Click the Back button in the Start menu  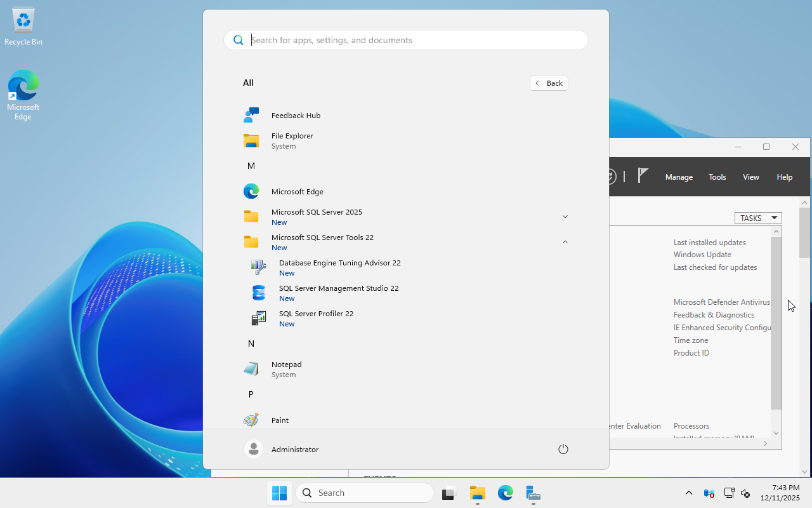pyautogui.click(x=548, y=83)
